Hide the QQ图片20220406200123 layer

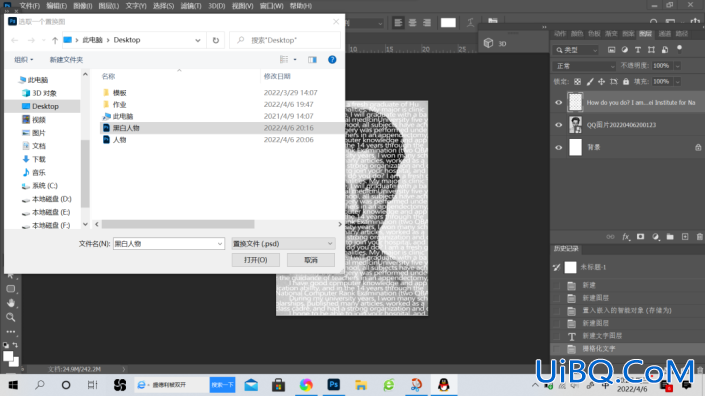pos(558,125)
